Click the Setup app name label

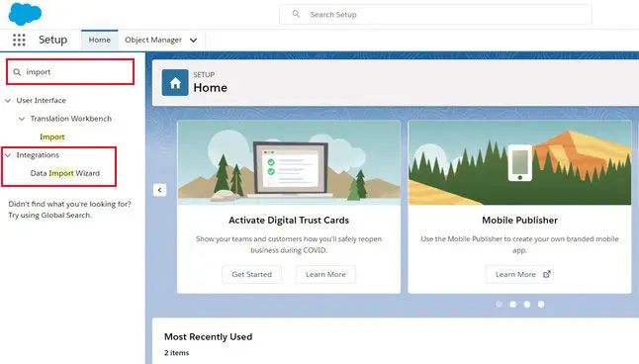coord(53,40)
